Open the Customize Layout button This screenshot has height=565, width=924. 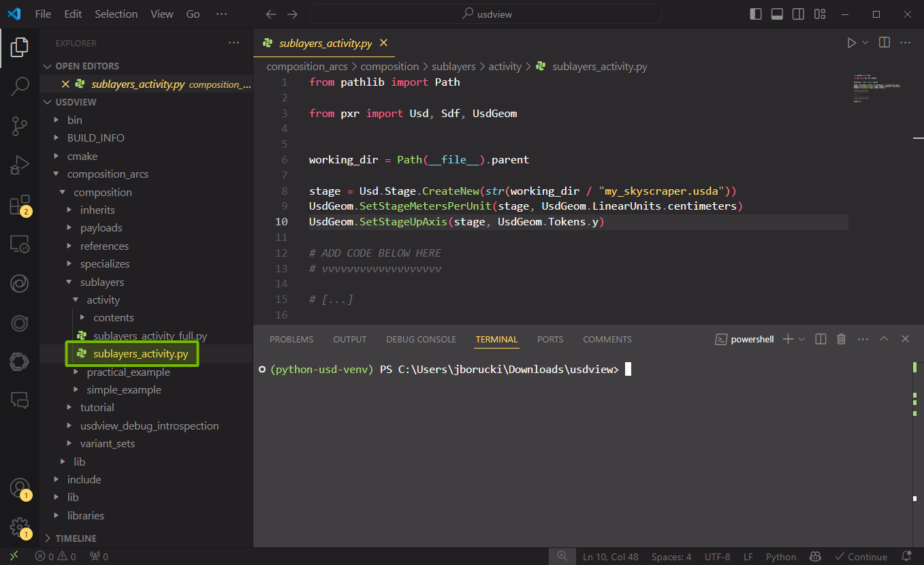point(819,14)
